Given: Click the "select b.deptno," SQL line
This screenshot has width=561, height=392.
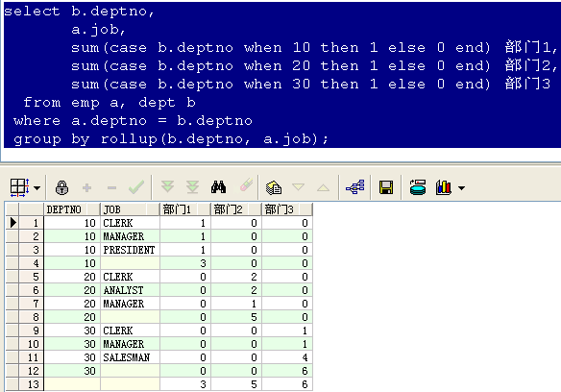Looking at the screenshot, I should pos(79,12).
